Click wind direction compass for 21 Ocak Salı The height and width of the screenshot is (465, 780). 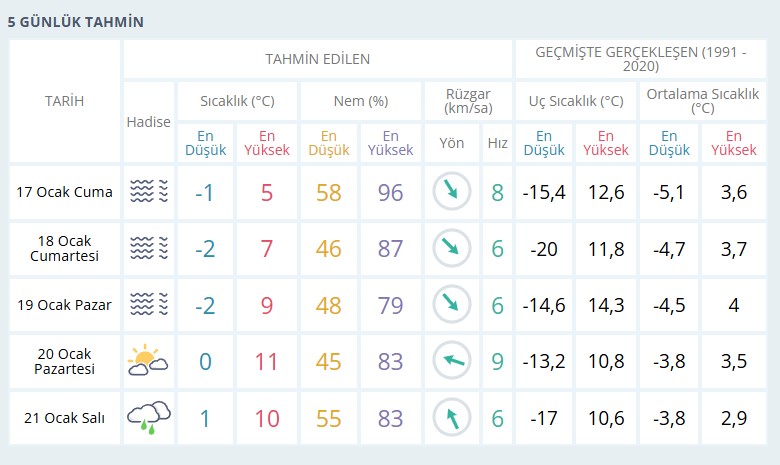pos(452,417)
